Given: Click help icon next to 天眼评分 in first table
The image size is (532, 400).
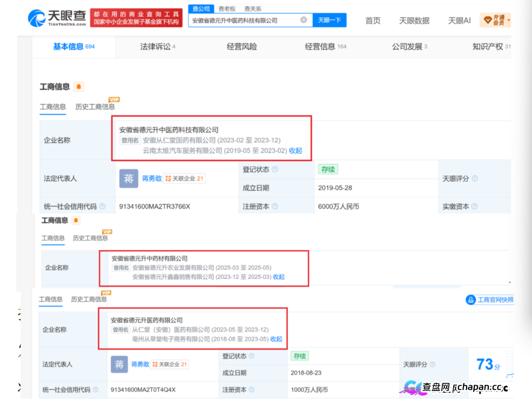Looking at the screenshot, I should point(475,178).
